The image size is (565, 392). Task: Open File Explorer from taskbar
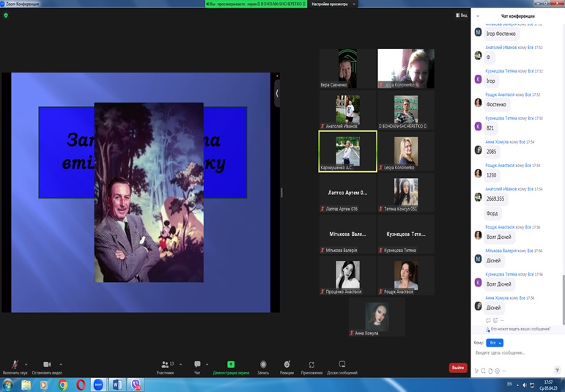[x=26, y=385]
